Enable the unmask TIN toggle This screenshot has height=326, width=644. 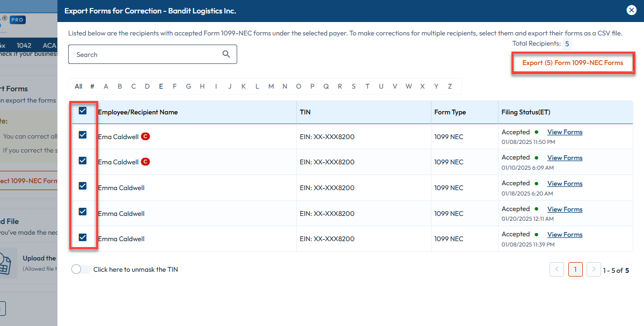(80, 270)
